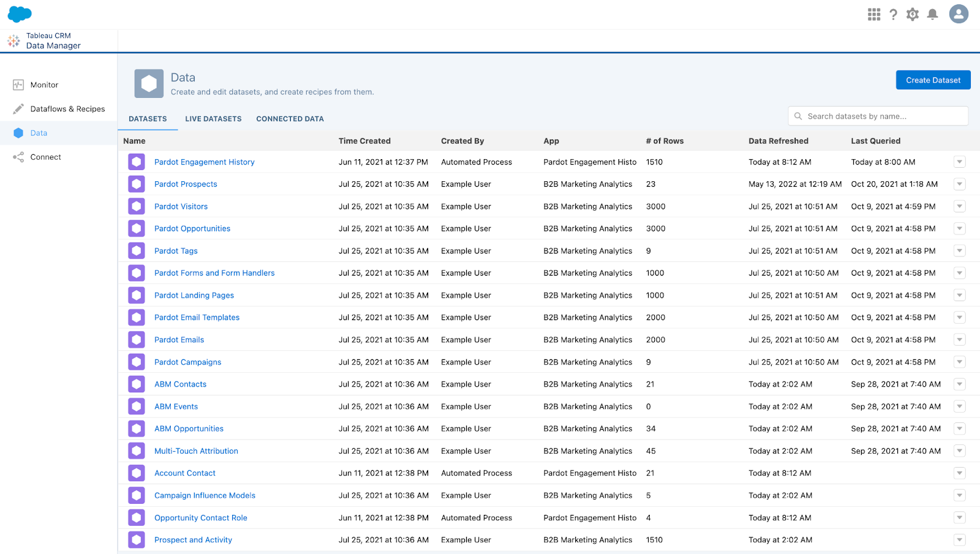Show actions dropdown for Pardot Email Templates
This screenshot has width=980, height=554.
coord(960,318)
